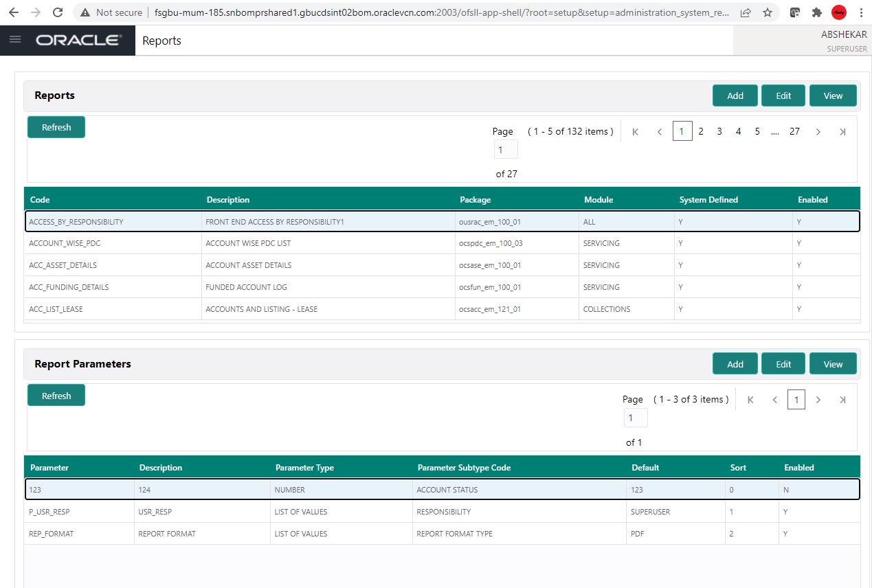Click the ellipsis in Reports pager

[x=775, y=132]
